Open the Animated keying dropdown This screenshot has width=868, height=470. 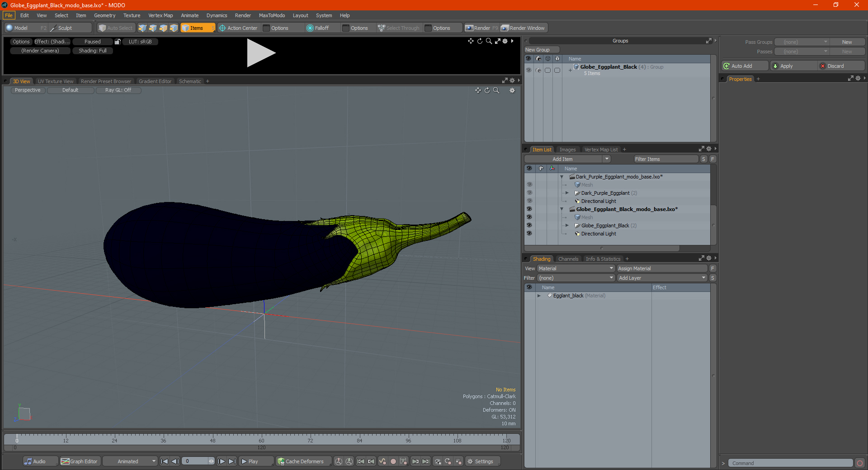130,461
